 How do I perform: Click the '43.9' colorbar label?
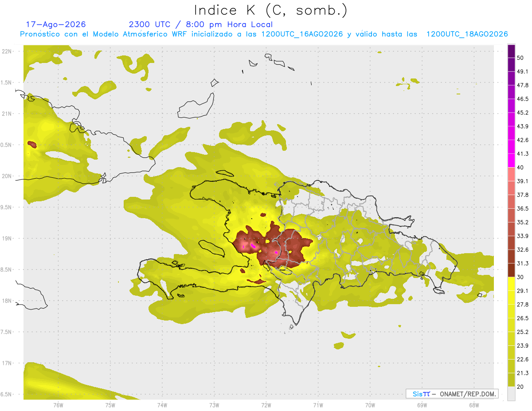[x=523, y=126]
